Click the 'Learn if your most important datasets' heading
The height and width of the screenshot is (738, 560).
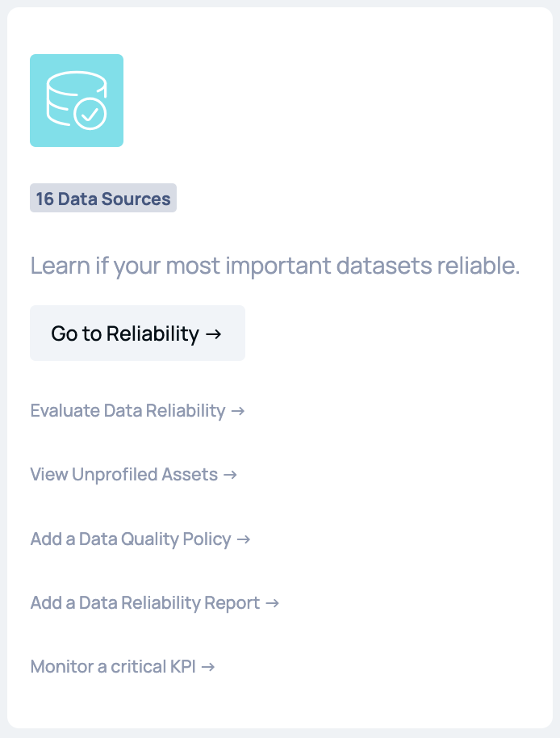[275, 266]
